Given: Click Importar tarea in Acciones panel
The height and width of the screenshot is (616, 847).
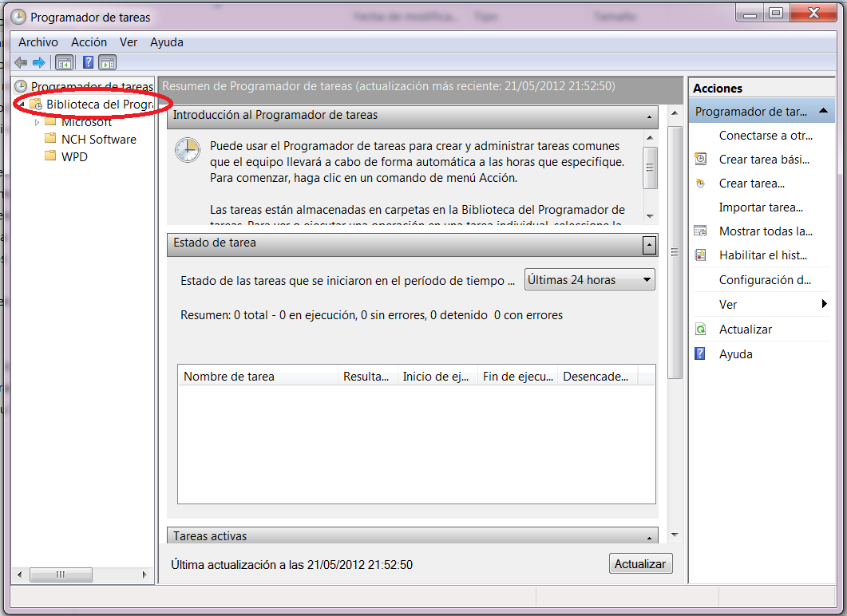Looking at the screenshot, I should tap(760, 207).
